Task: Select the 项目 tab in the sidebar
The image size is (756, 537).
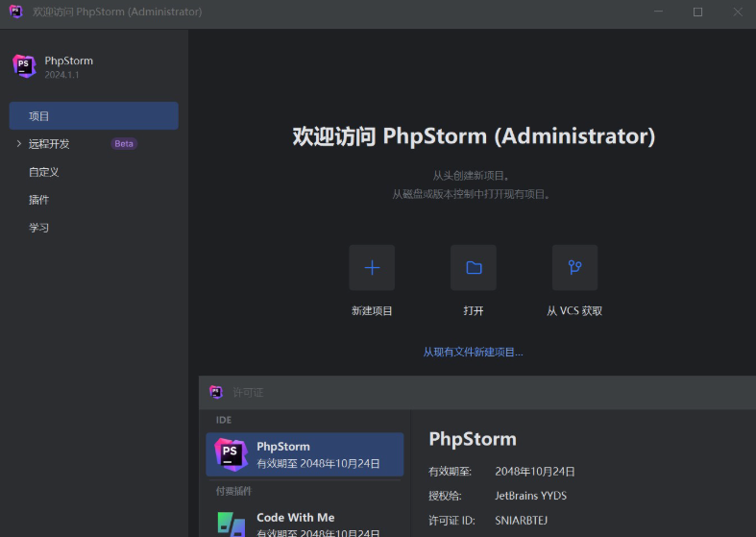Action: (93, 115)
